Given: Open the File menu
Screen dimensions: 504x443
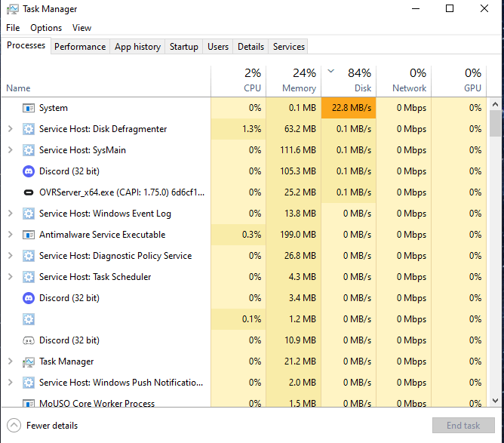Looking at the screenshot, I should pos(13,28).
